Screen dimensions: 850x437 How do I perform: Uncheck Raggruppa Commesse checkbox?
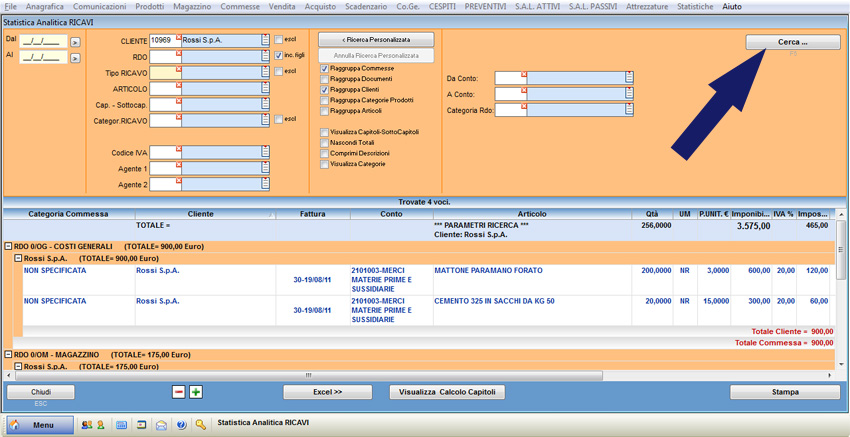(324, 69)
